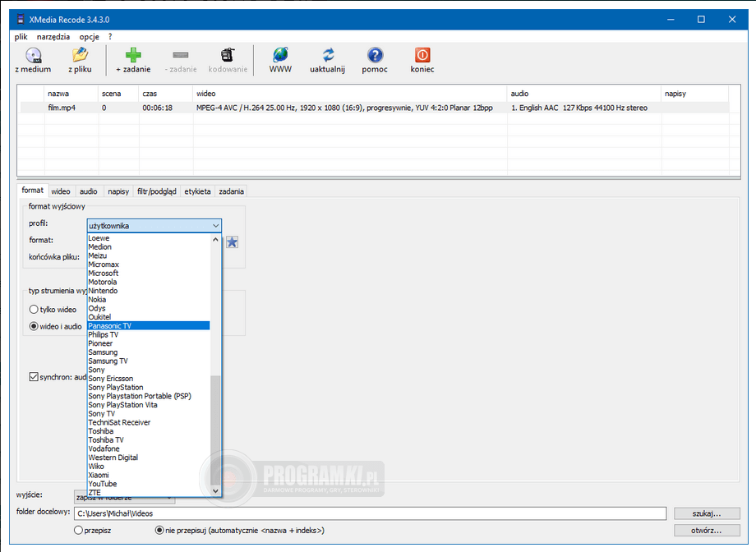Image resolution: width=756 pixels, height=552 pixels.
Task: Choose 'przepisz' overwrite radio option
Action: pos(78,531)
